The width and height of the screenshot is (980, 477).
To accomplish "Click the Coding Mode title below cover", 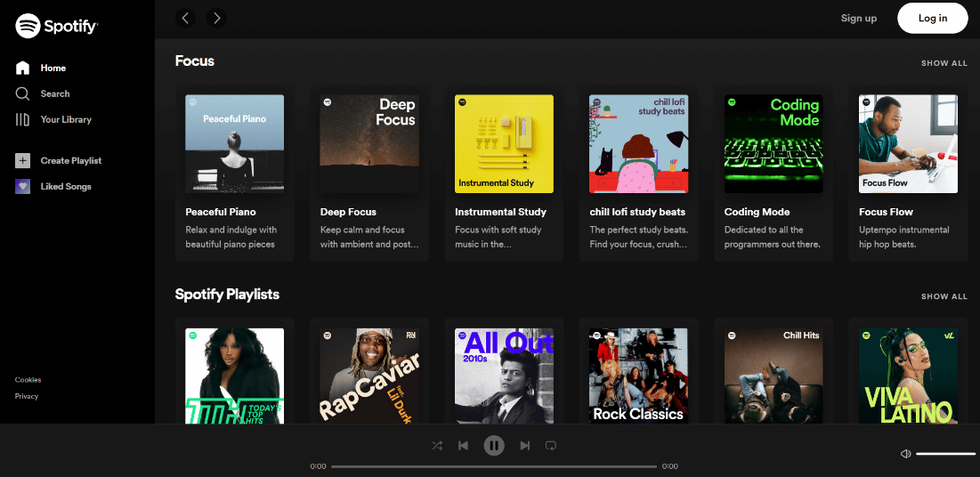I will point(757,212).
